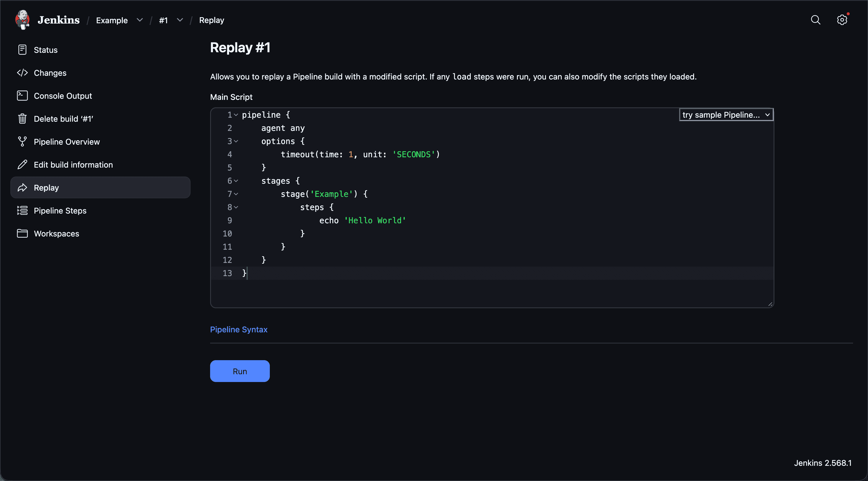The width and height of the screenshot is (868, 481).
Task: Click the Jenkins butler logo icon
Action: 22,20
